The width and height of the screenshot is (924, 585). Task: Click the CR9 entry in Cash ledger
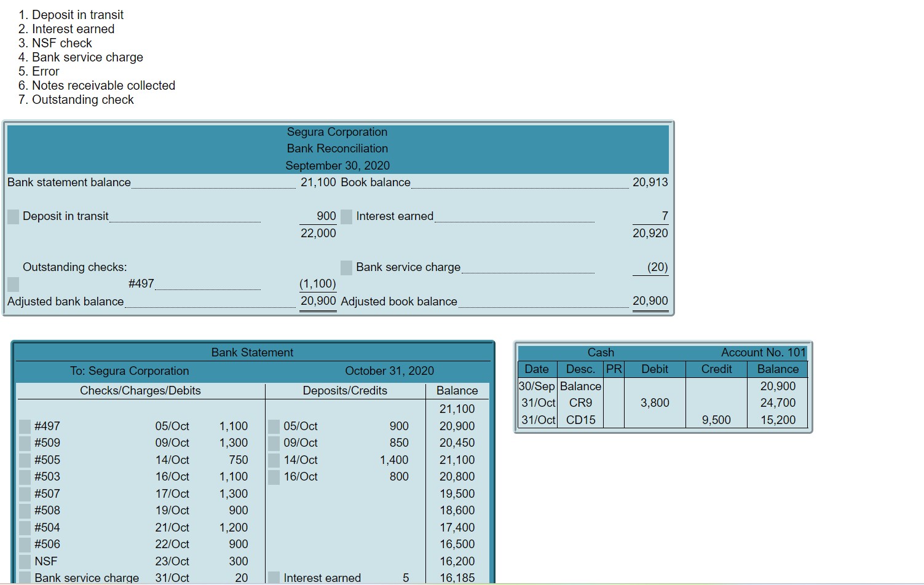coord(580,403)
